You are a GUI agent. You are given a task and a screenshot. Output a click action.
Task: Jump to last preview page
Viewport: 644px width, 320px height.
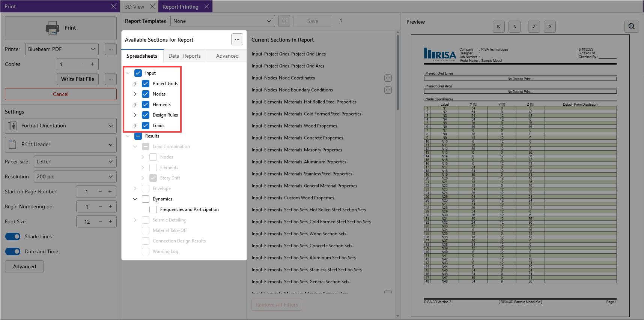click(550, 26)
